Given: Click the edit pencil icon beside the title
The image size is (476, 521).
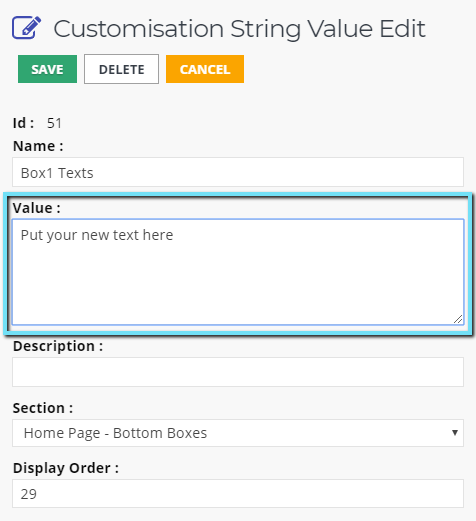Looking at the screenshot, I should coord(27,28).
